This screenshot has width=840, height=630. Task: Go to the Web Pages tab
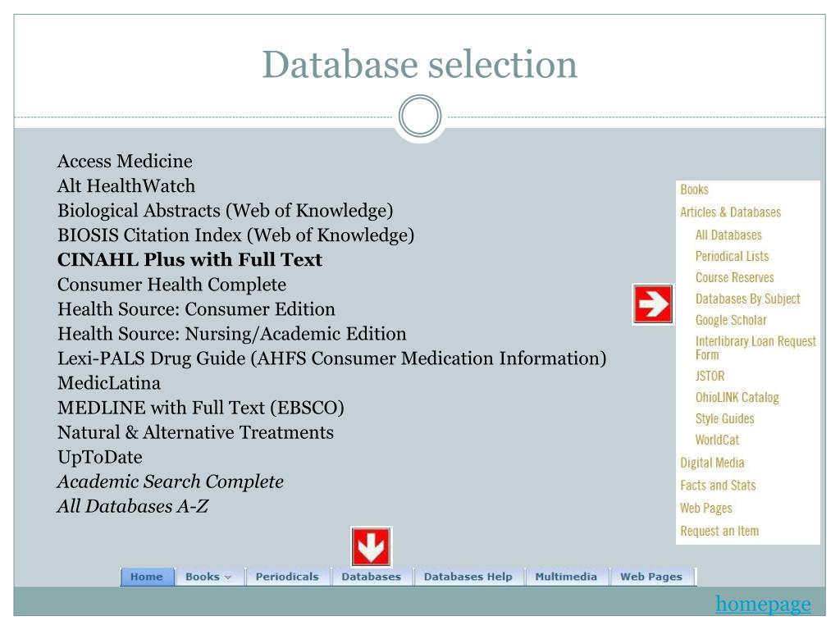[x=651, y=577]
